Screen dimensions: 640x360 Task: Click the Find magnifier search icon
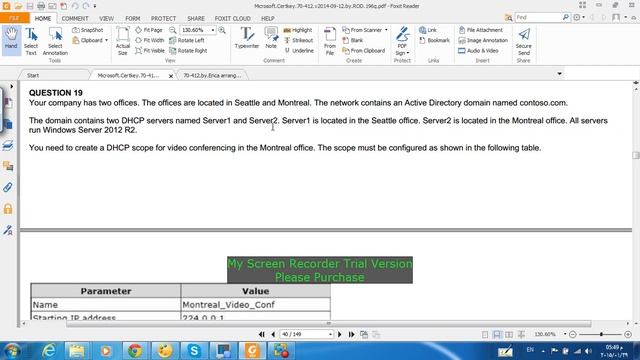pos(566,18)
